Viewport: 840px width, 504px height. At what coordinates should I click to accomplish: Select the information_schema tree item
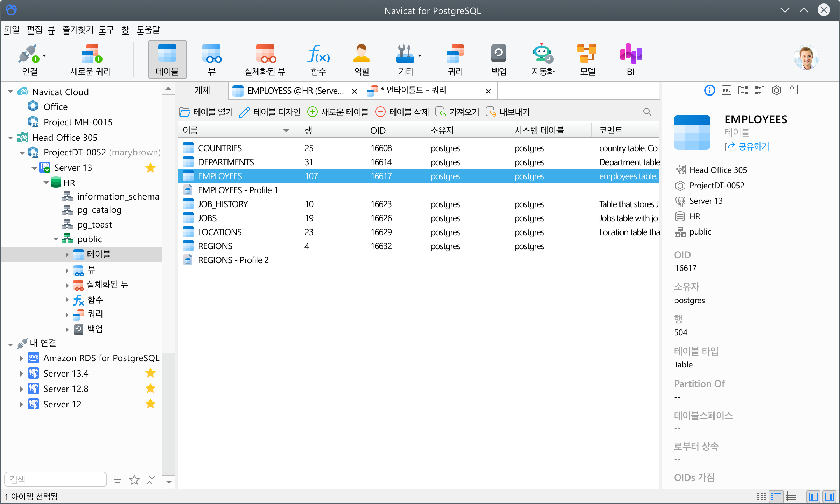[x=118, y=197]
